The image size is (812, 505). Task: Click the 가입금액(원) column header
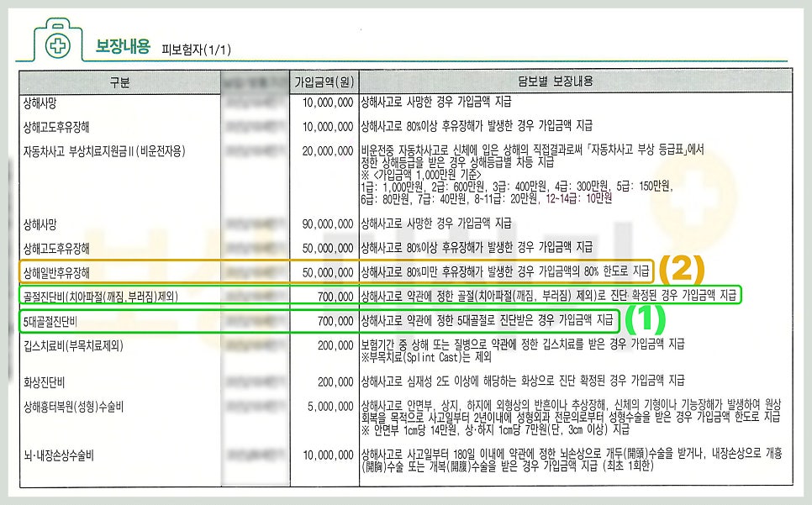(x=323, y=82)
